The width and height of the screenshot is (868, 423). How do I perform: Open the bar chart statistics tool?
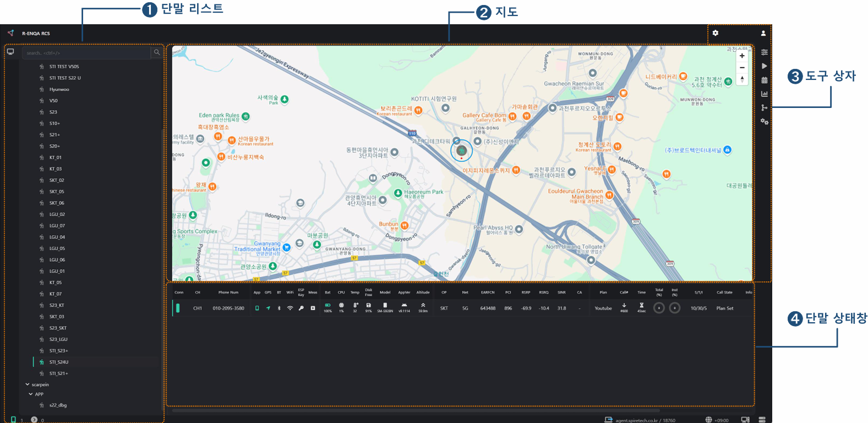point(764,94)
